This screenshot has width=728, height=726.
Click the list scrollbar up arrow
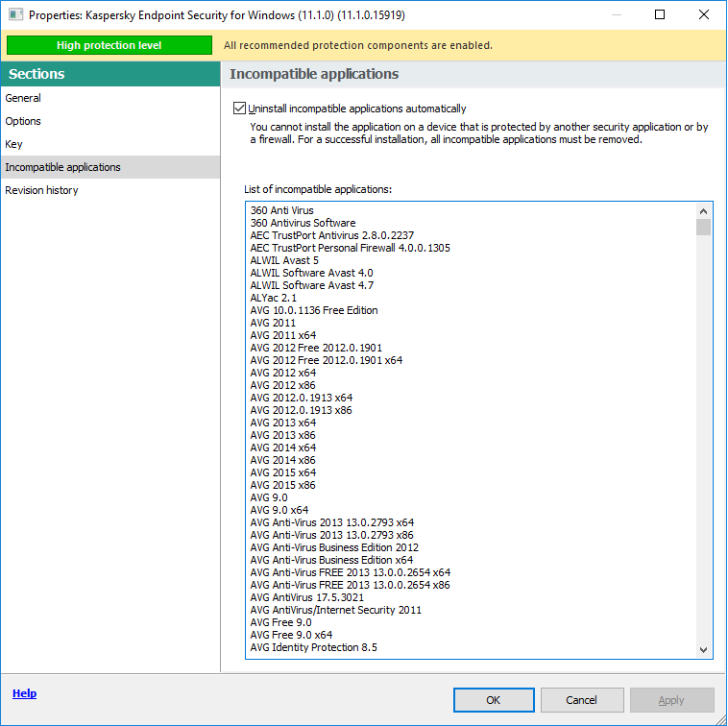[703, 211]
